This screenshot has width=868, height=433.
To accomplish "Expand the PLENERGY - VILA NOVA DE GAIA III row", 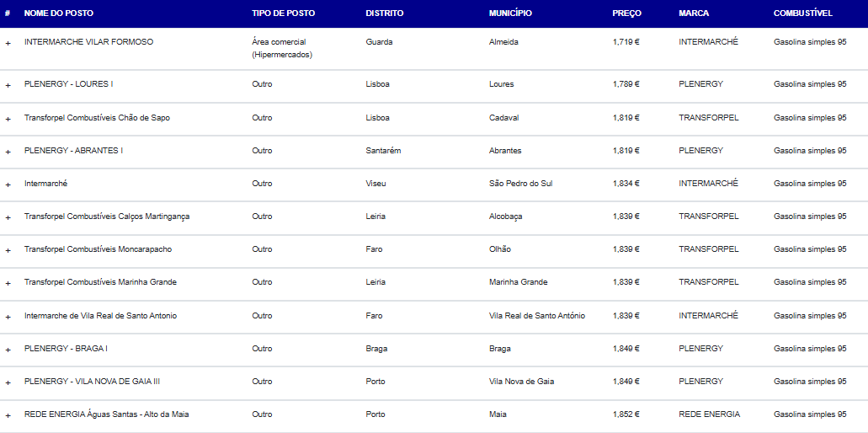I will point(8,382).
